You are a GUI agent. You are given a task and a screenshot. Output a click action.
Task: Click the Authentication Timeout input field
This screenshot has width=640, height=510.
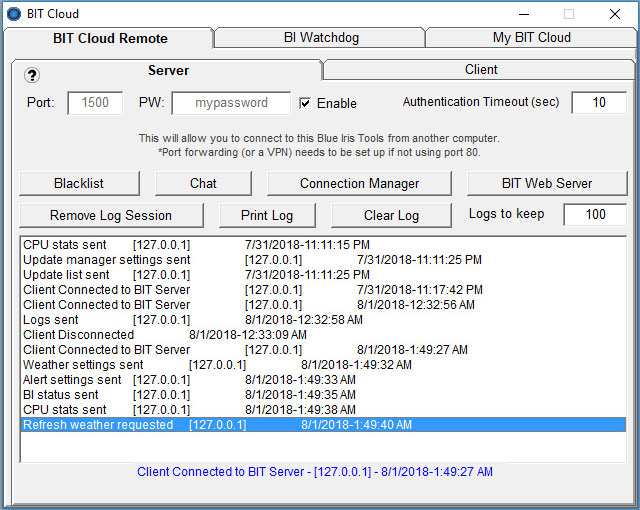[x=598, y=103]
